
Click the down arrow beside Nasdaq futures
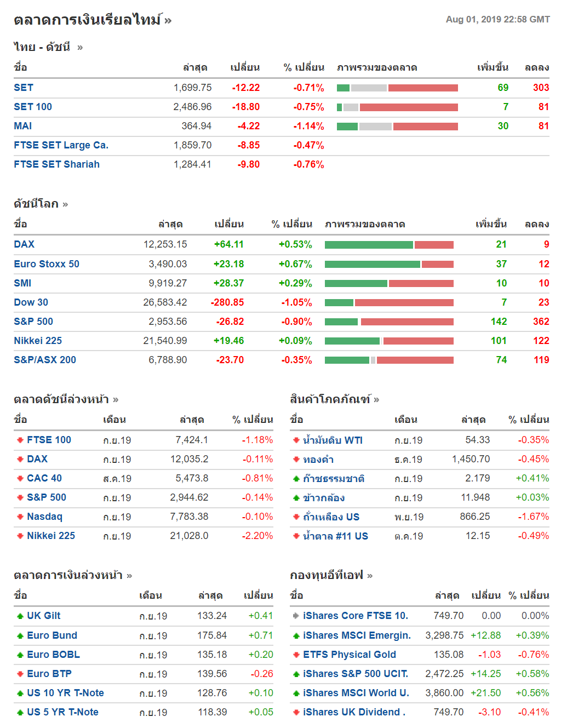(x=20, y=517)
